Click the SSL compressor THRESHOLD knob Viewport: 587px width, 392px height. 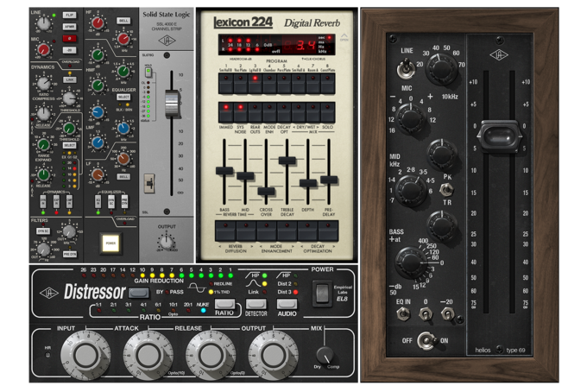pos(69,98)
